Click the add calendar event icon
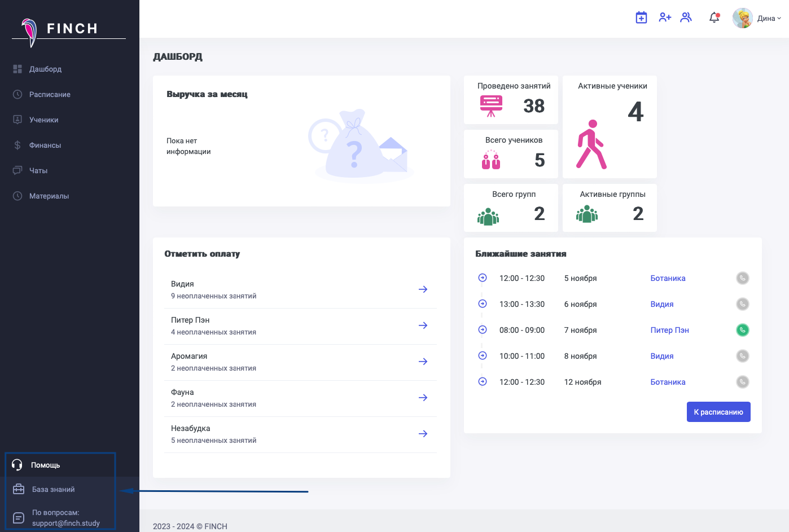The height and width of the screenshot is (532, 789). pyautogui.click(x=641, y=17)
